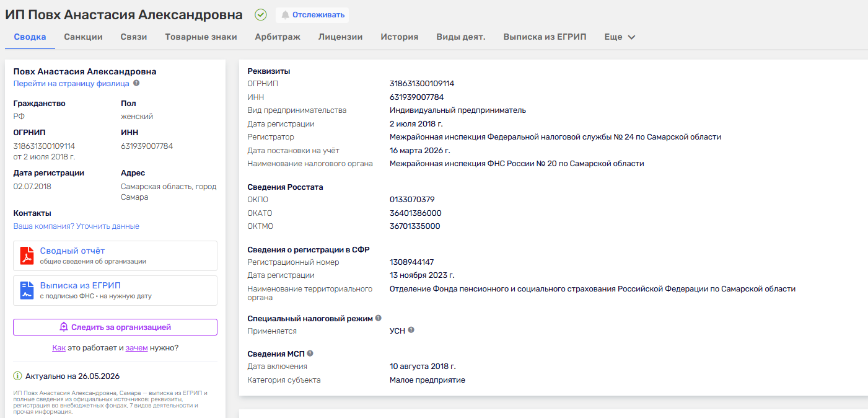Follow the Перейти на страницу физлица link
The image size is (868, 418).
71,83
